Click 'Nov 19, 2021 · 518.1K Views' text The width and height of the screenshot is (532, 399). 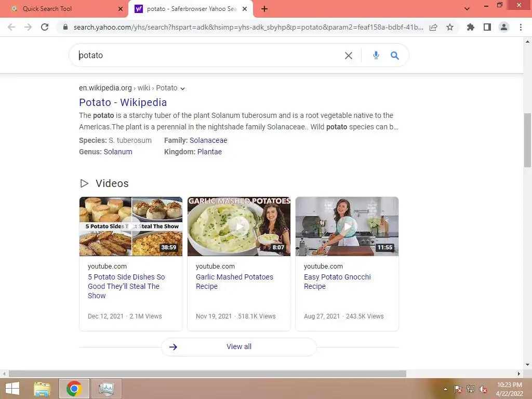point(236,316)
